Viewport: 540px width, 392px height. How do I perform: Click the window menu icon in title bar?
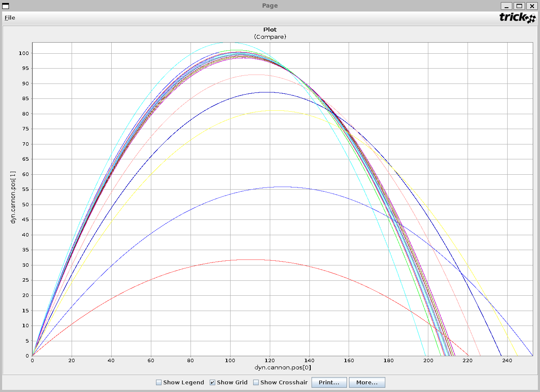point(6,6)
